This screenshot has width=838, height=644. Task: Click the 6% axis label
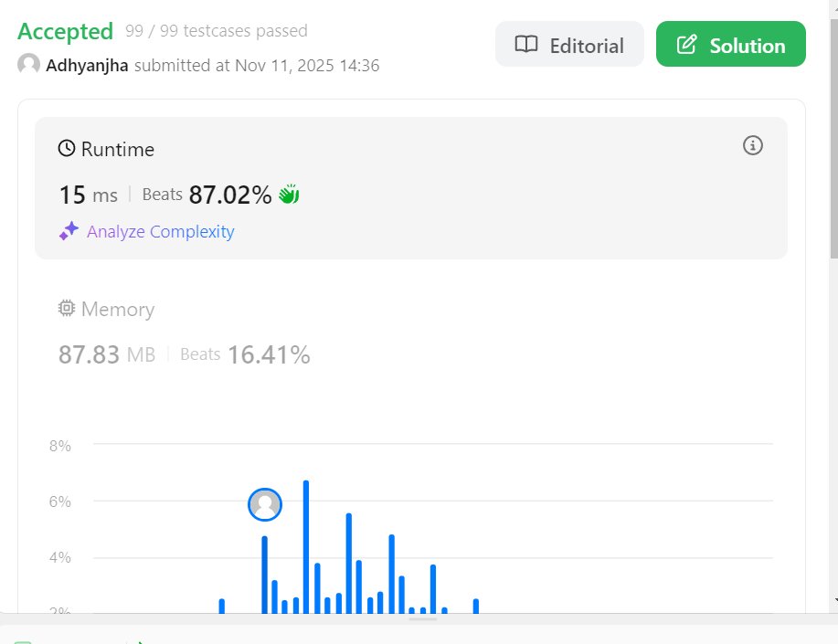[x=60, y=501]
